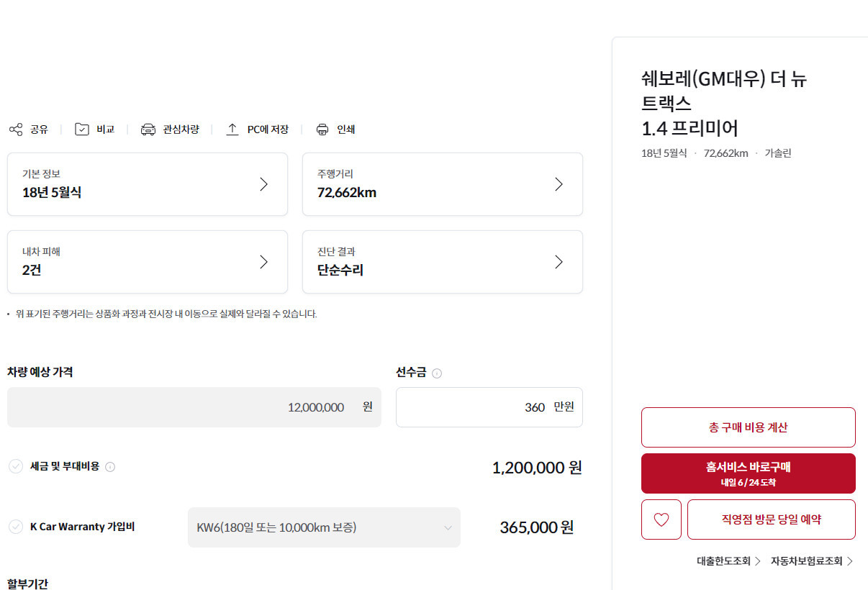
Task: Open the KW6 warranty dropdown
Action: [324, 527]
